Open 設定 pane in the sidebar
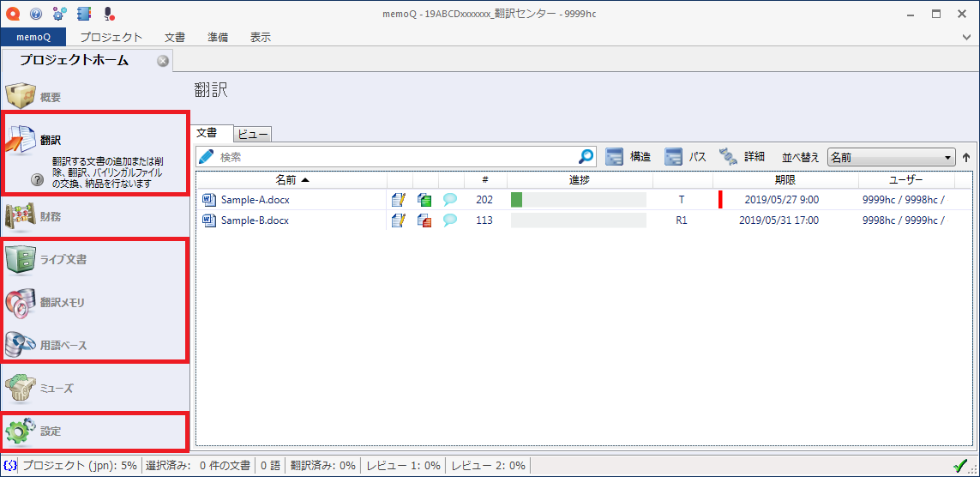Image resolution: width=980 pixels, height=477 pixels. (x=50, y=431)
